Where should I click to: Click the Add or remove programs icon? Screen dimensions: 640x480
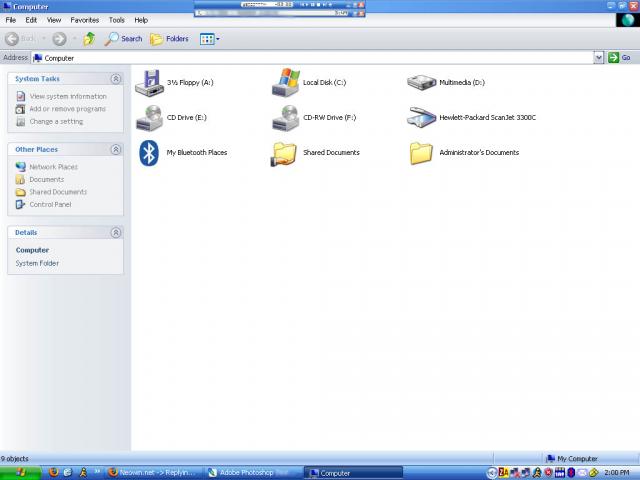coord(20,109)
